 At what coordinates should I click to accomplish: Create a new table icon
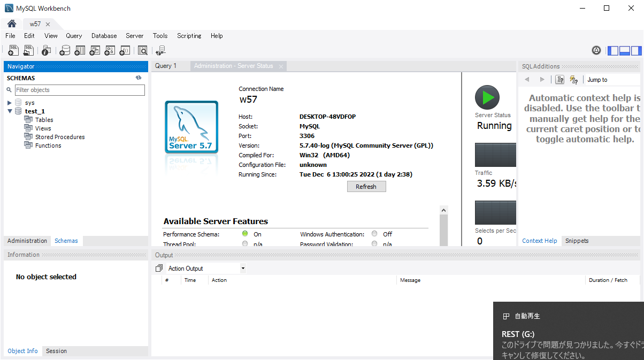pyautogui.click(x=80, y=50)
